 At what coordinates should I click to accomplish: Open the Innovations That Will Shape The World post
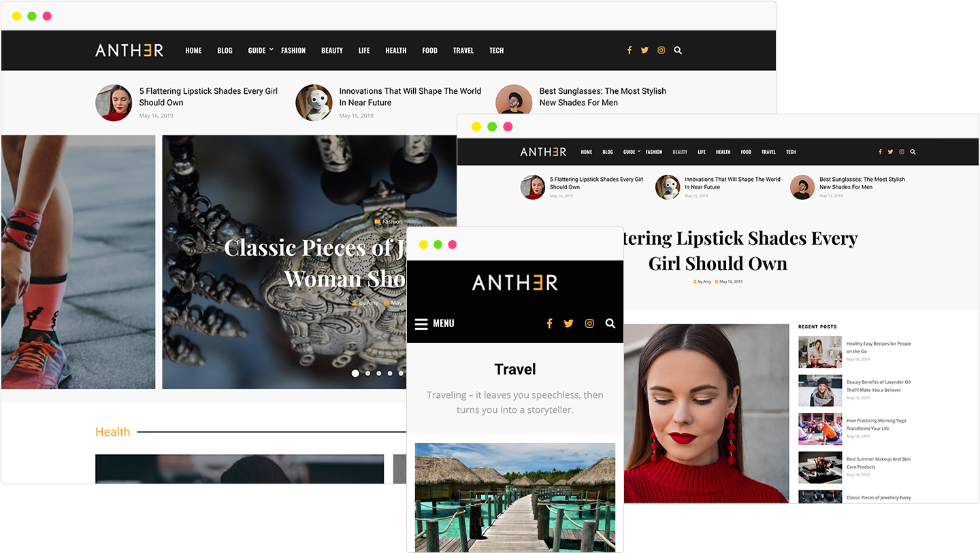pyautogui.click(x=410, y=97)
